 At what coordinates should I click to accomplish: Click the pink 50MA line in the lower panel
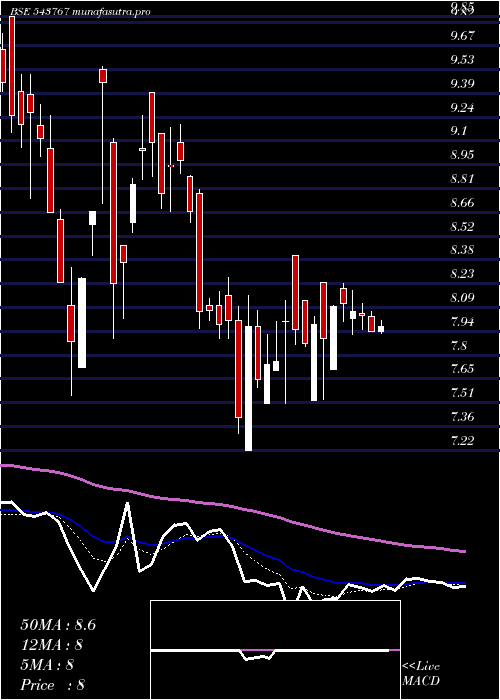point(232,506)
